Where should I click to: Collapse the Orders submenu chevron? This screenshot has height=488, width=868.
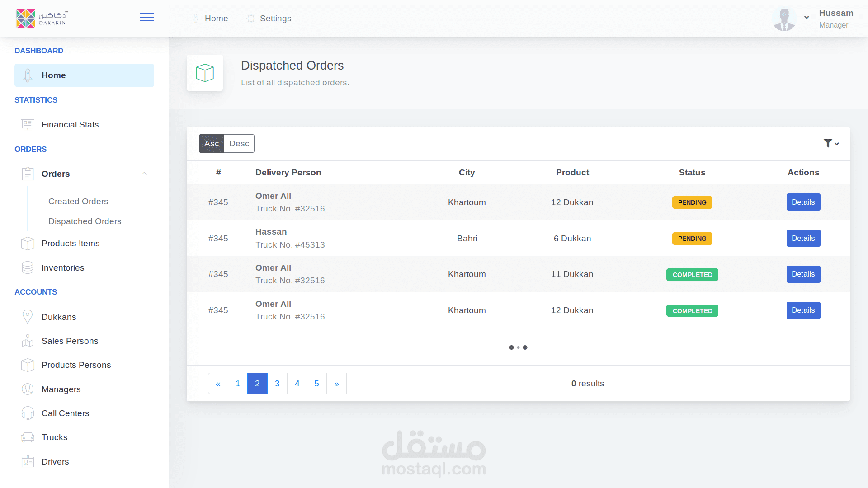point(144,174)
